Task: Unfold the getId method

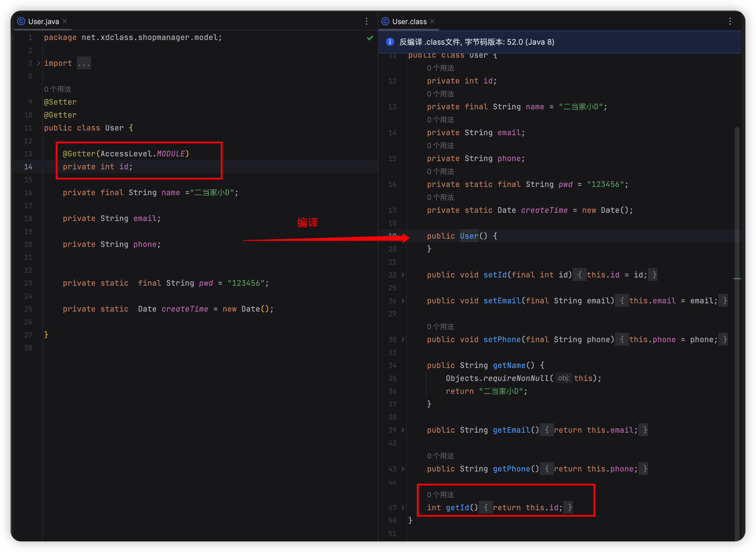Action: pos(403,508)
